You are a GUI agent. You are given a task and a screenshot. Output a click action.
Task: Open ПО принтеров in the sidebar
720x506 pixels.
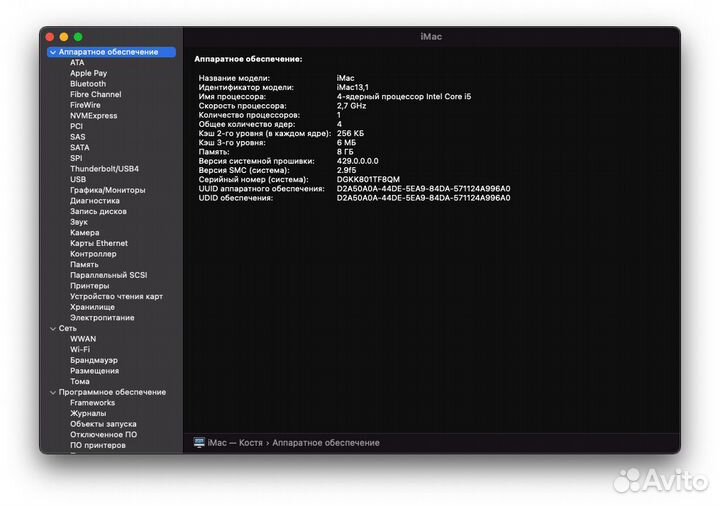click(x=97, y=445)
